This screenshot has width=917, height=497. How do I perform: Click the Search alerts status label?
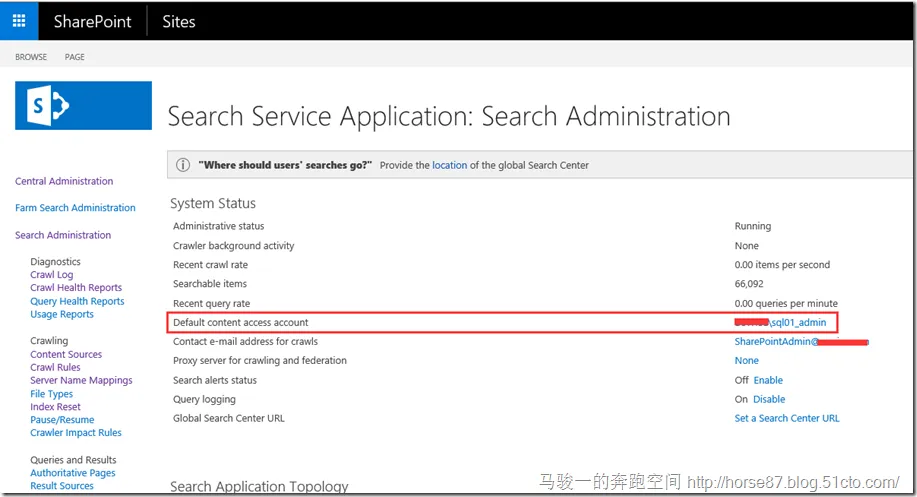click(x=215, y=381)
